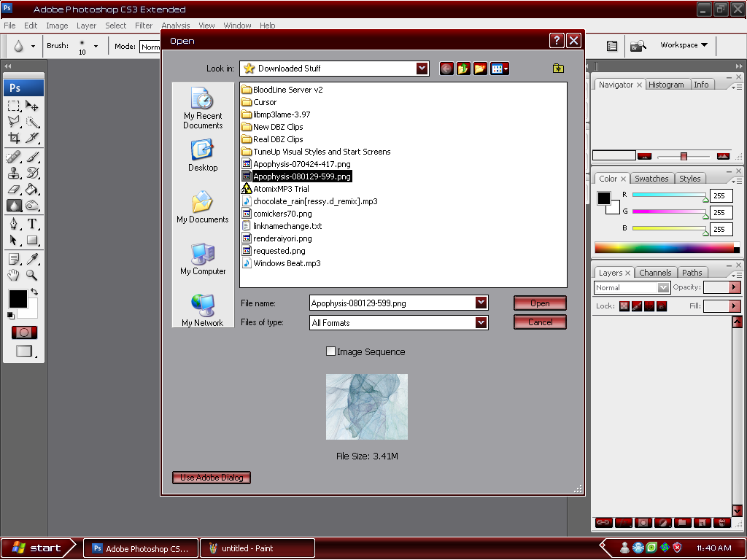Select the Hand tool
Screen dimensions: 747x560
point(14,275)
